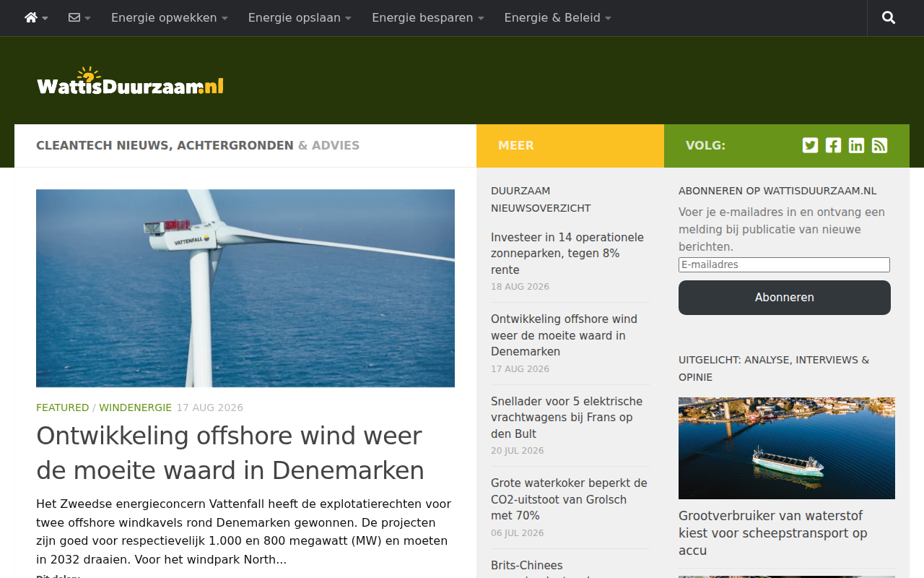
Task: Open Investeer in 14 operationele zonneparken article
Action: [x=567, y=254]
